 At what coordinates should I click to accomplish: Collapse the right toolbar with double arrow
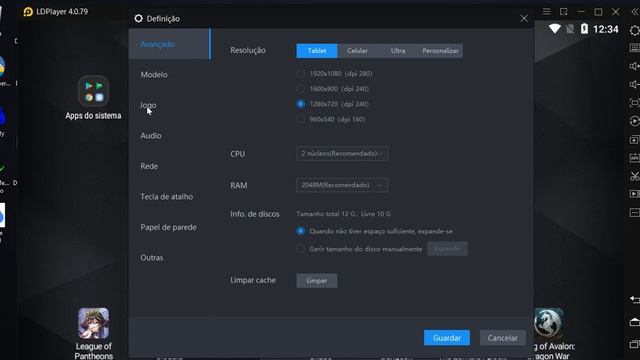tap(635, 12)
